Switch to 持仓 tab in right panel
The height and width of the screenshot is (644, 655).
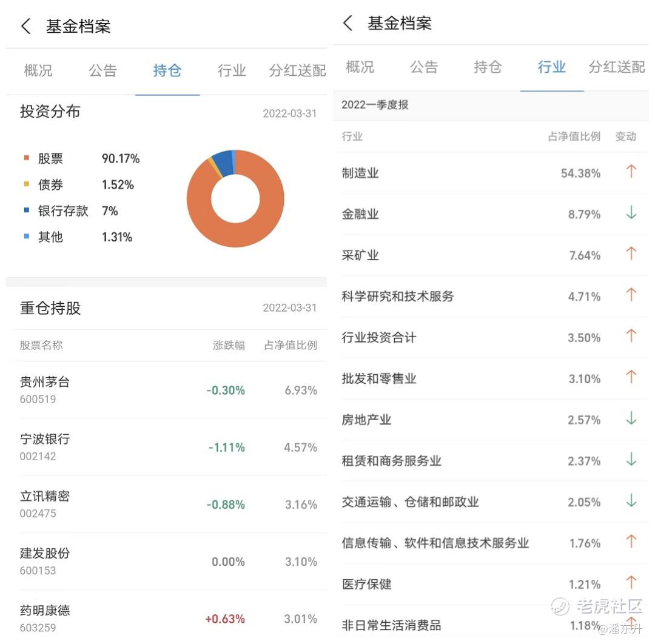point(488,67)
